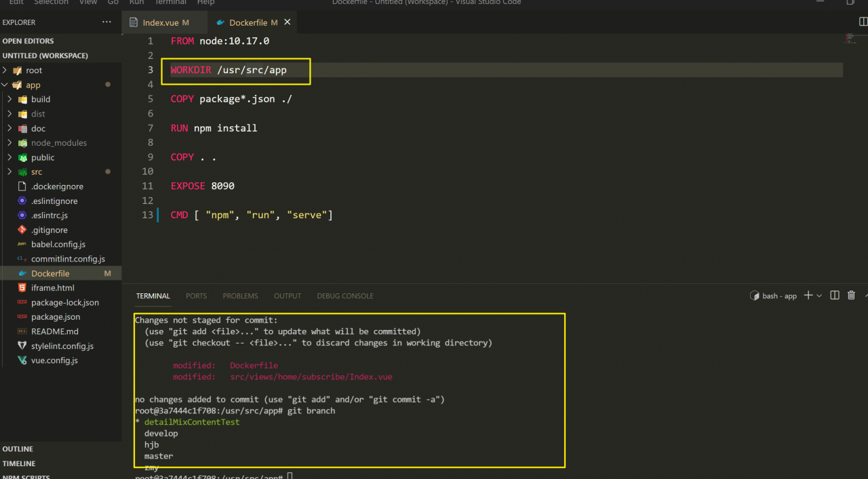Close the Dockerfile editor tab
Viewport: 868px width, 479px height.
287,22
